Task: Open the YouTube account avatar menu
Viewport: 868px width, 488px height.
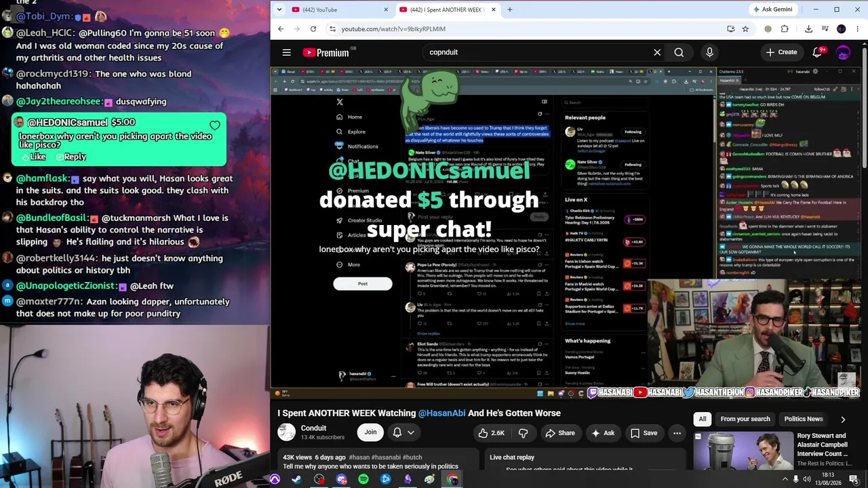Action: click(x=843, y=52)
